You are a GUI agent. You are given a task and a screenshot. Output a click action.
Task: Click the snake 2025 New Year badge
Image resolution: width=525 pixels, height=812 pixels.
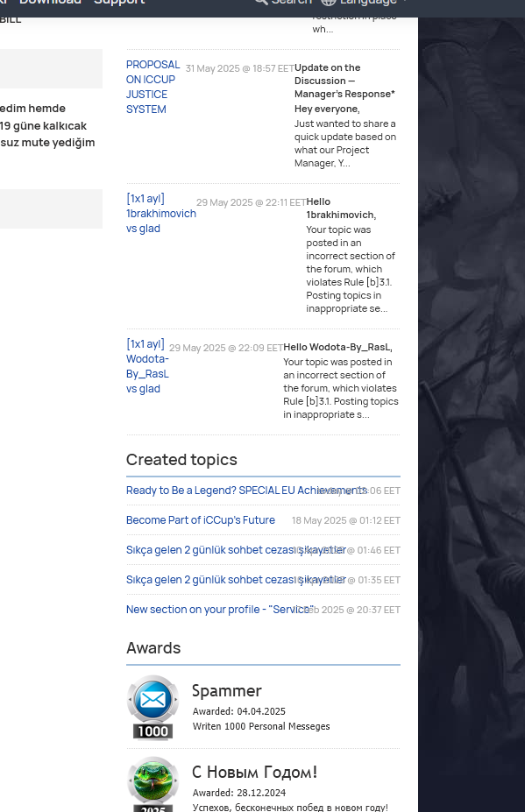point(153,784)
